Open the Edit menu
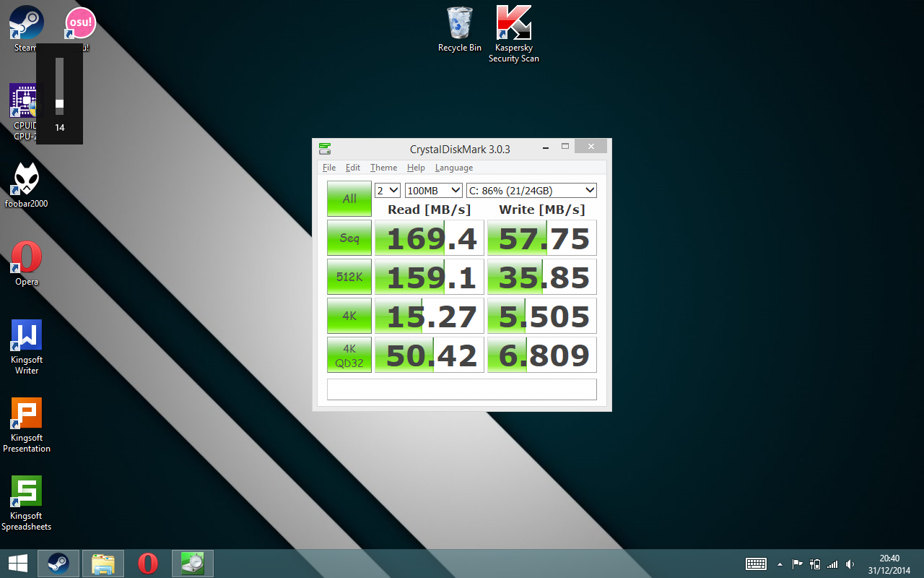924x578 pixels. pos(352,168)
